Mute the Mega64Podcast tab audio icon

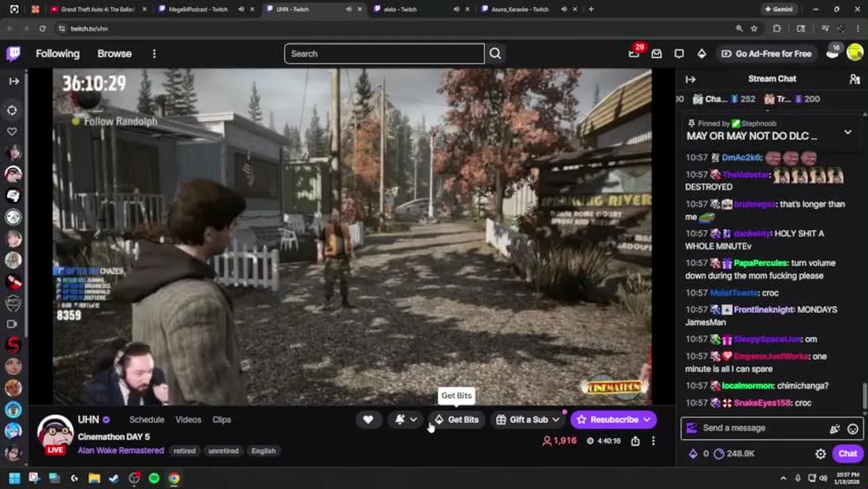point(241,9)
